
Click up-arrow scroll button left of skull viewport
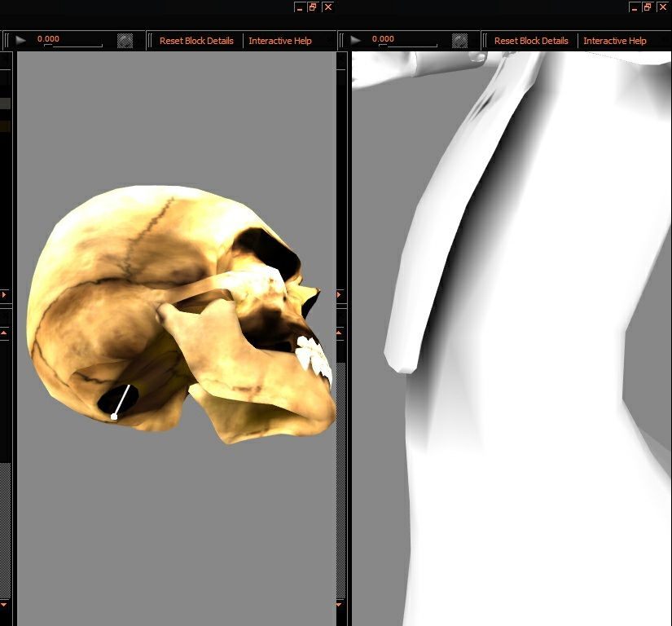coord(4,333)
